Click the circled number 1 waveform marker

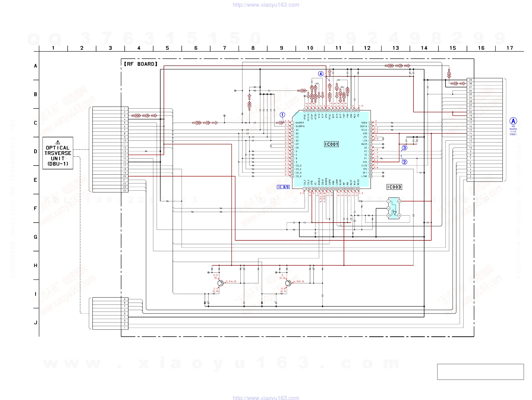tap(282, 115)
